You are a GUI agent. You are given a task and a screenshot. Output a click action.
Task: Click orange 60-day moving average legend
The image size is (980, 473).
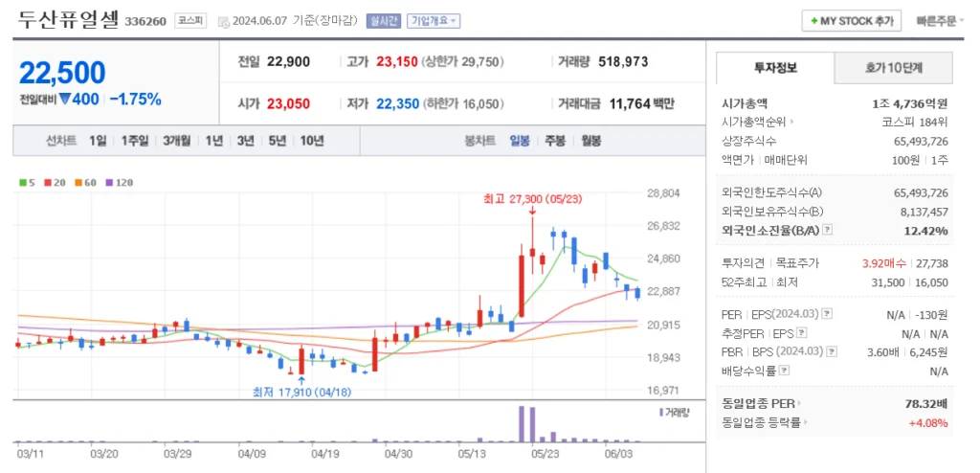pyautogui.click(x=84, y=183)
